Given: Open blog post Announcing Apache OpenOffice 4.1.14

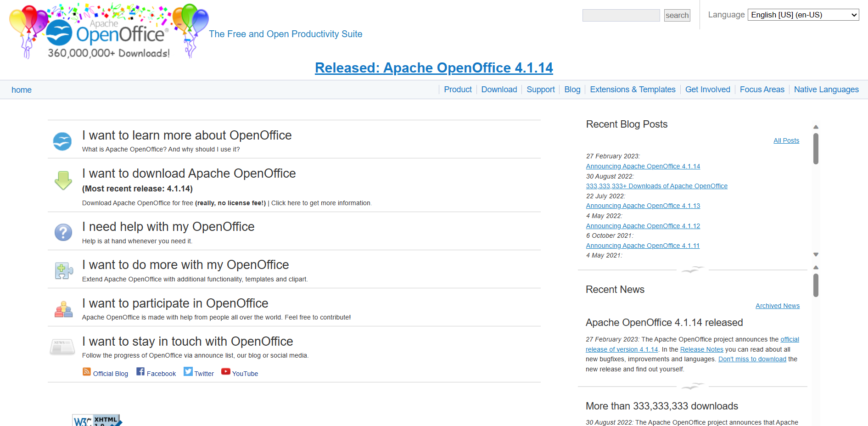Looking at the screenshot, I should click(x=643, y=166).
